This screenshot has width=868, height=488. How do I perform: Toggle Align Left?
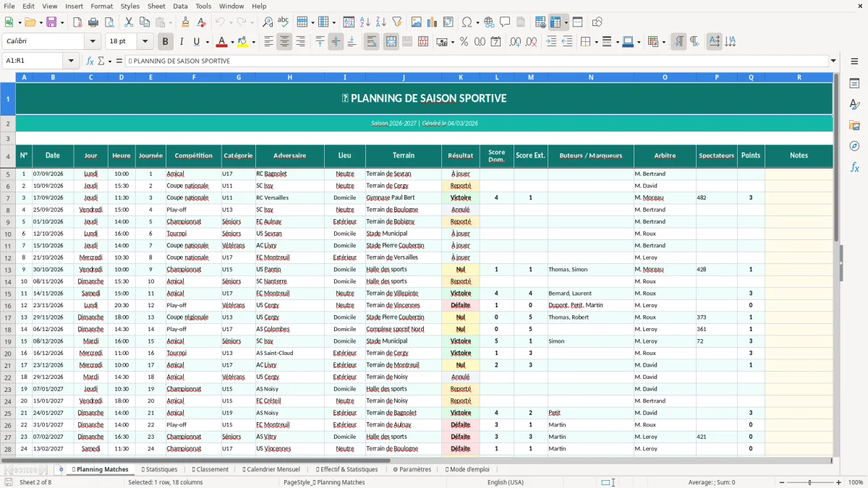[x=268, y=42]
